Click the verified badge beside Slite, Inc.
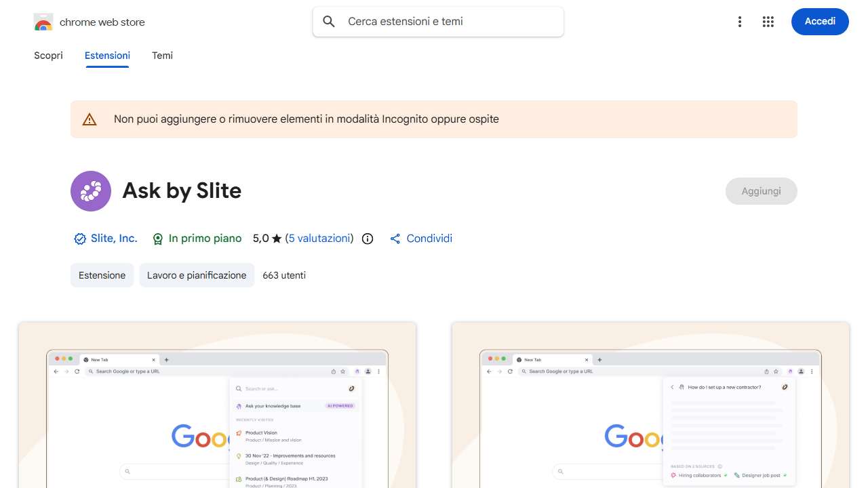The height and width of the screenshot is (488, 868). tap(80, 239)
